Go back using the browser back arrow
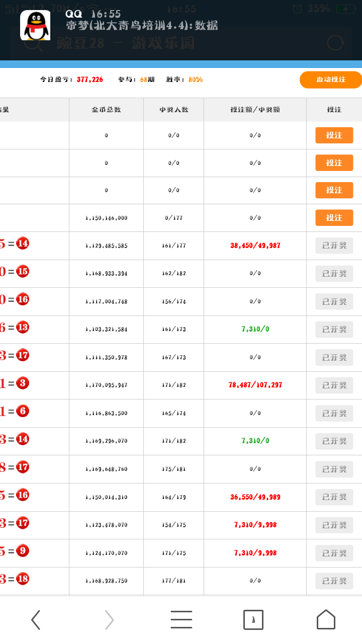This screenshot has height=644, width=362. point(36,620)
